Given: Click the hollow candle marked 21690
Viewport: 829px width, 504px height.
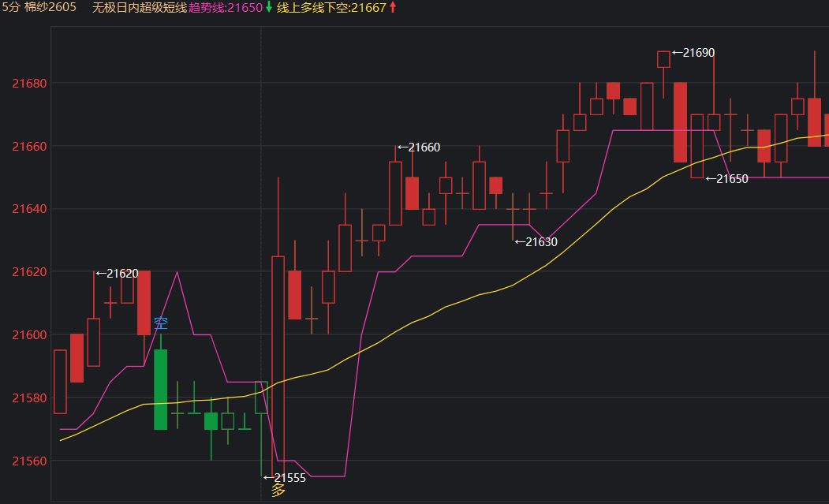Looking at the screenshot, I should (x=663, y=59).
